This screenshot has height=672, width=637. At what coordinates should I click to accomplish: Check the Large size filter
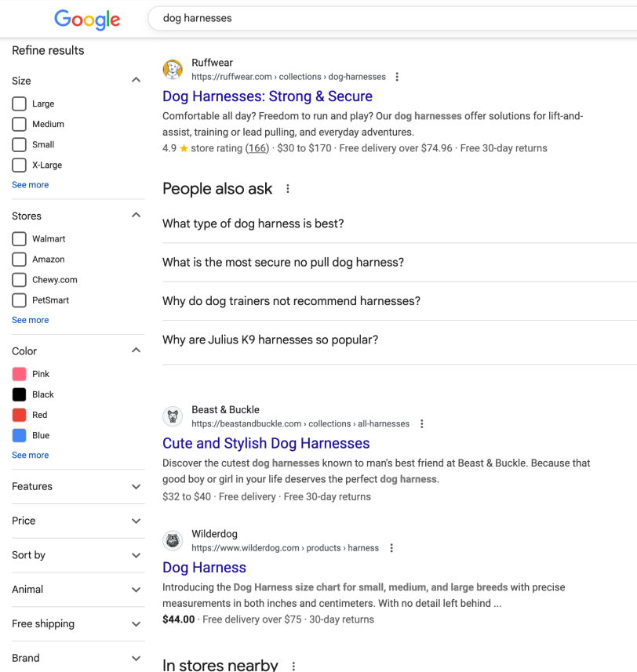point(20,104)
